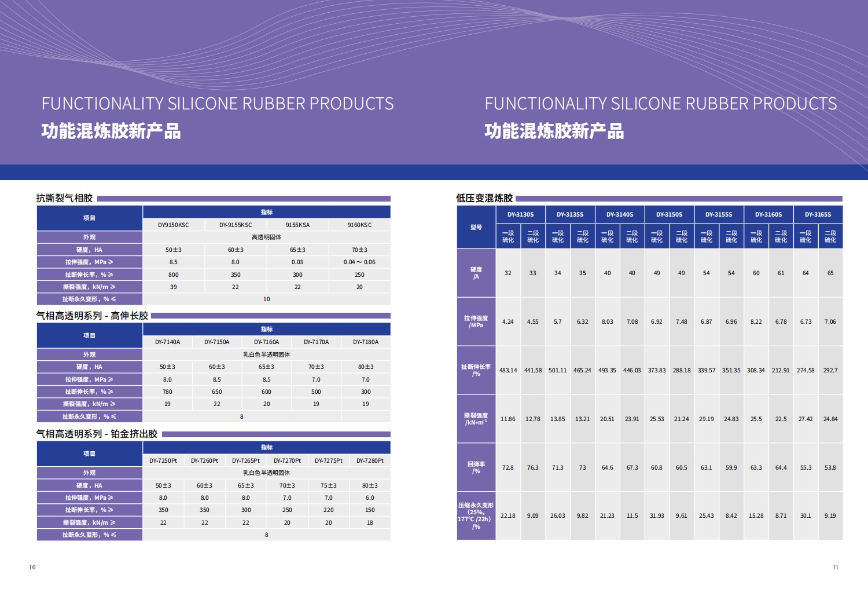868x589 pixels.
Task: Select the 高透明固体 appearance cell
Action: click(266, 237)
